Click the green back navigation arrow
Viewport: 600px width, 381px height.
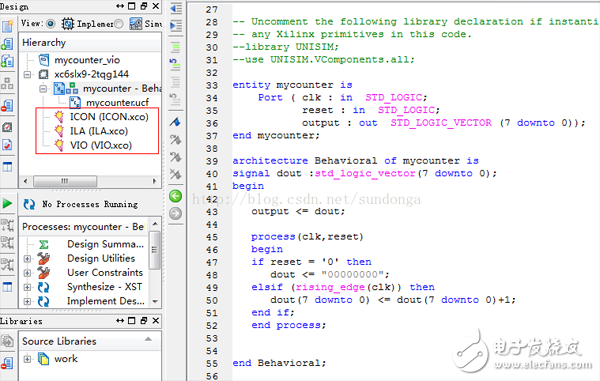(175, 196)
